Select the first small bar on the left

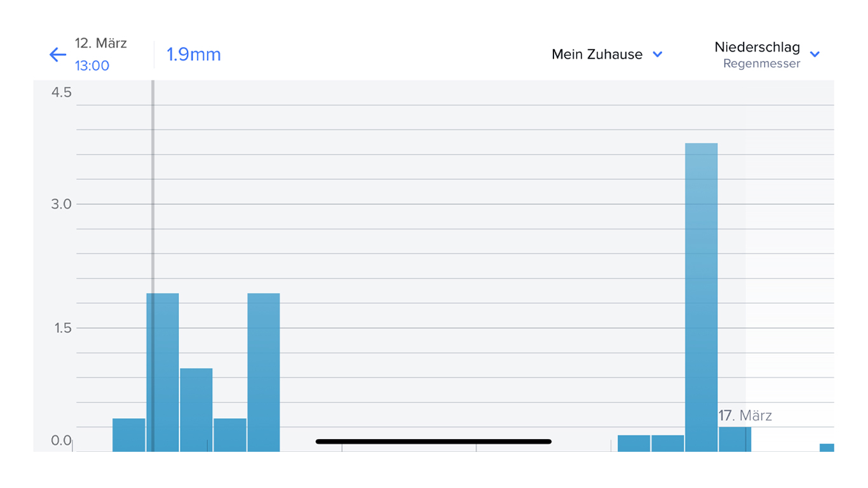[x=128, y=434]
